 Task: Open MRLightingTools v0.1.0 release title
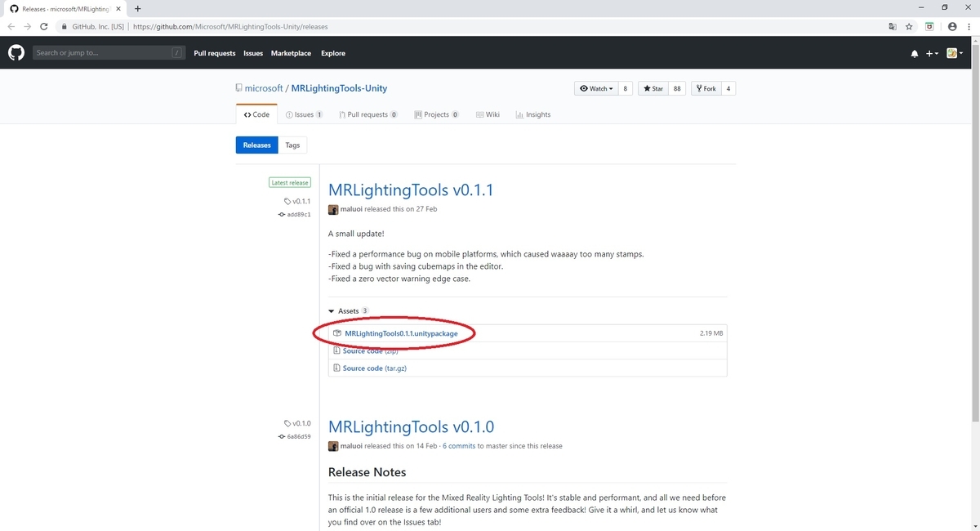tap(411, 427)
